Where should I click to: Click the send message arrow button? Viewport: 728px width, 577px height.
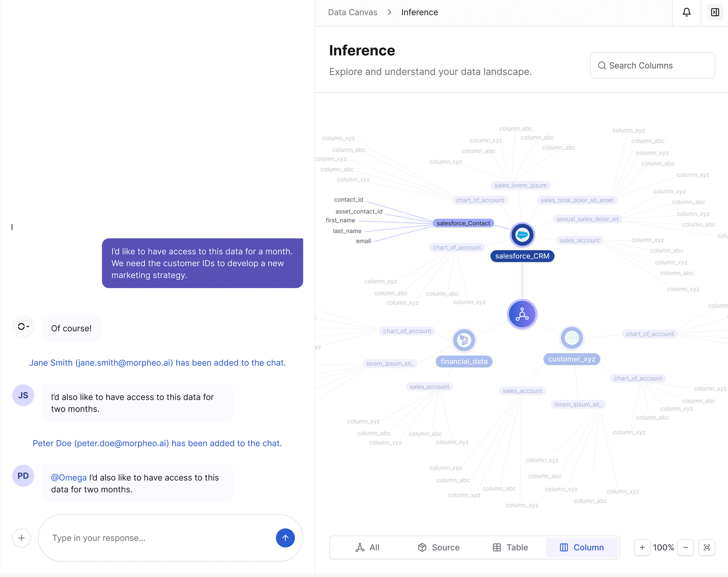[285, 538]
